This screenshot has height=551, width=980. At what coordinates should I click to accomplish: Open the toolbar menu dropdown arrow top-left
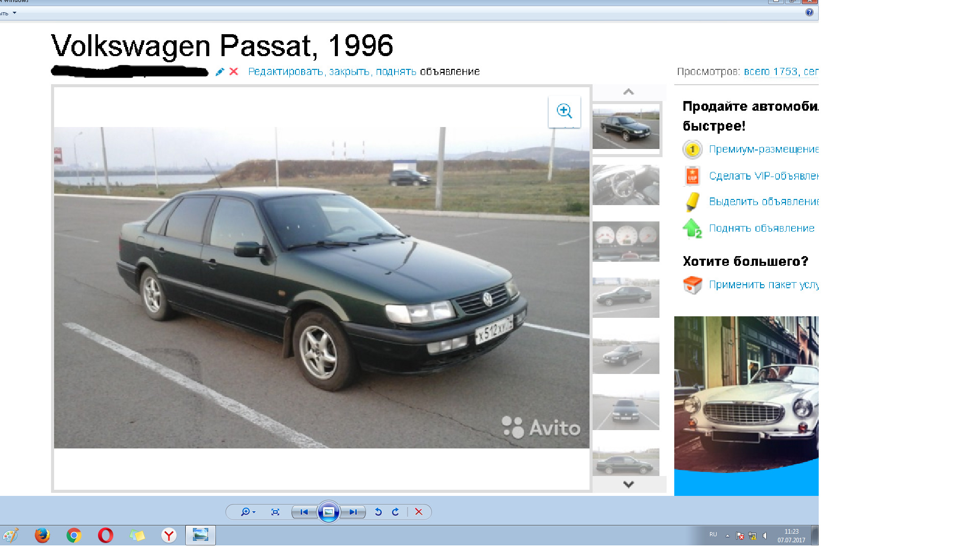(x=14, y=13)
